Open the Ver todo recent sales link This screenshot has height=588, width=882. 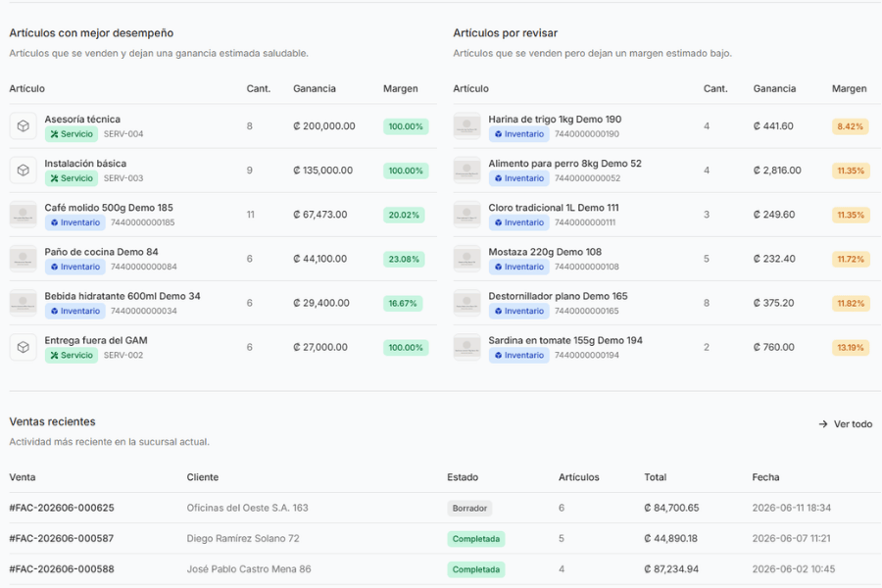(846, 424)
